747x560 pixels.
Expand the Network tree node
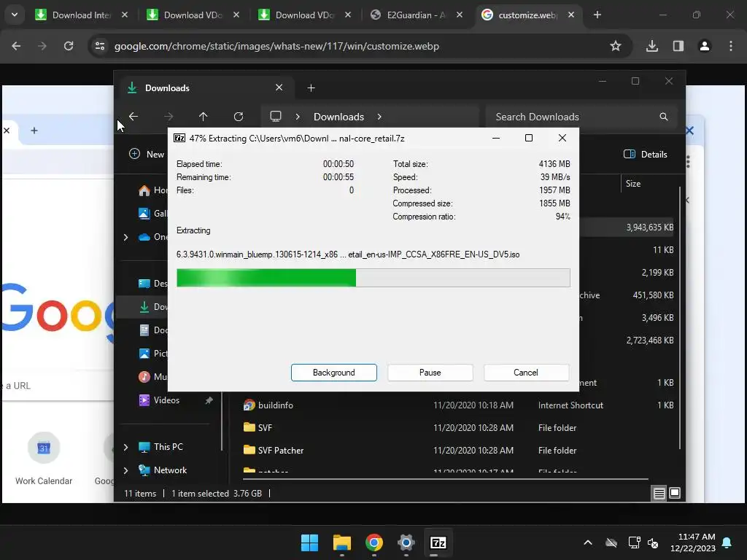tap(125, 470)
